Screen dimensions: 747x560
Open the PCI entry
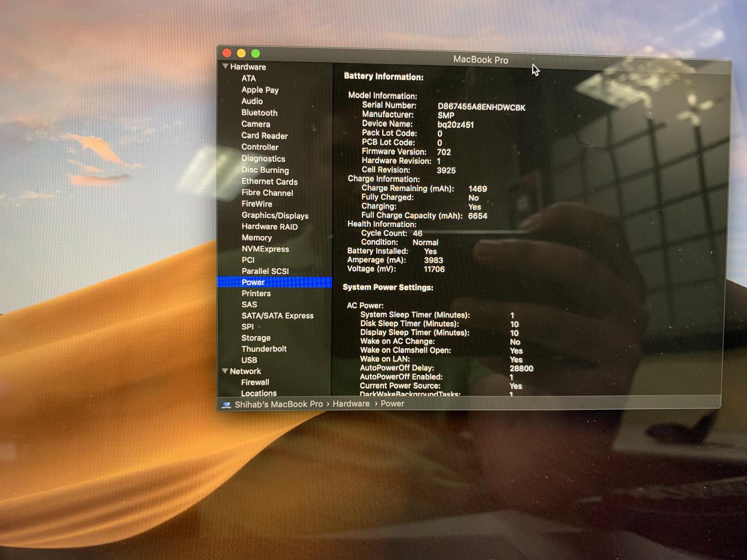(248, 260)
